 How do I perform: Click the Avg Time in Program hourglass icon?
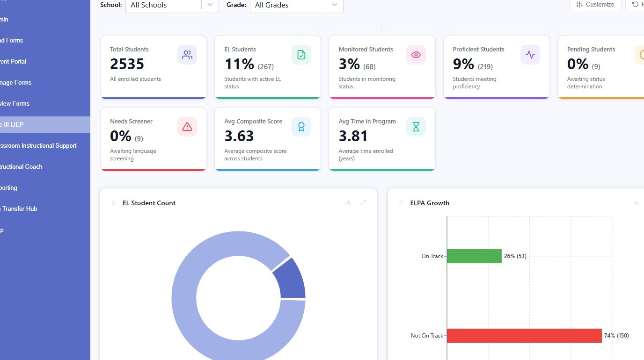416,127
